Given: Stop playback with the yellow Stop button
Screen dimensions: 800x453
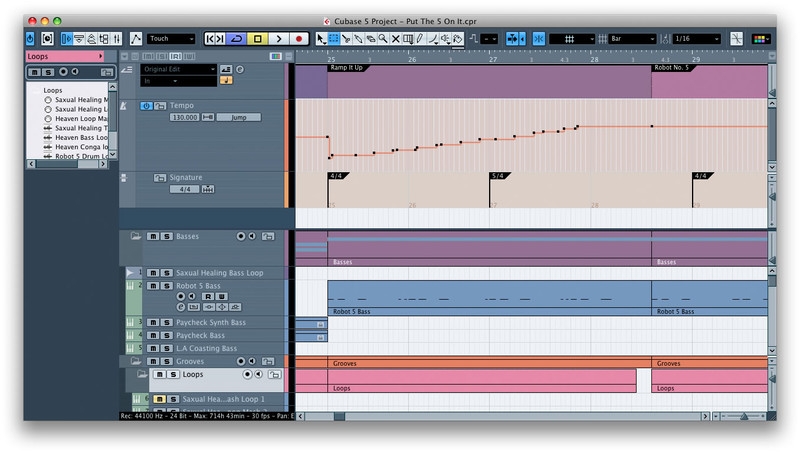Looking at the screenshot, I should point(258,39).
